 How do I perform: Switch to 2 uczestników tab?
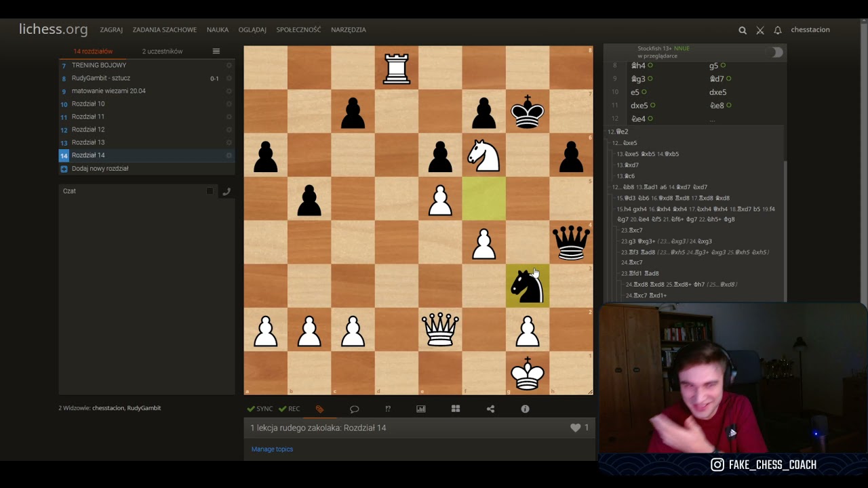click(162, 52)
